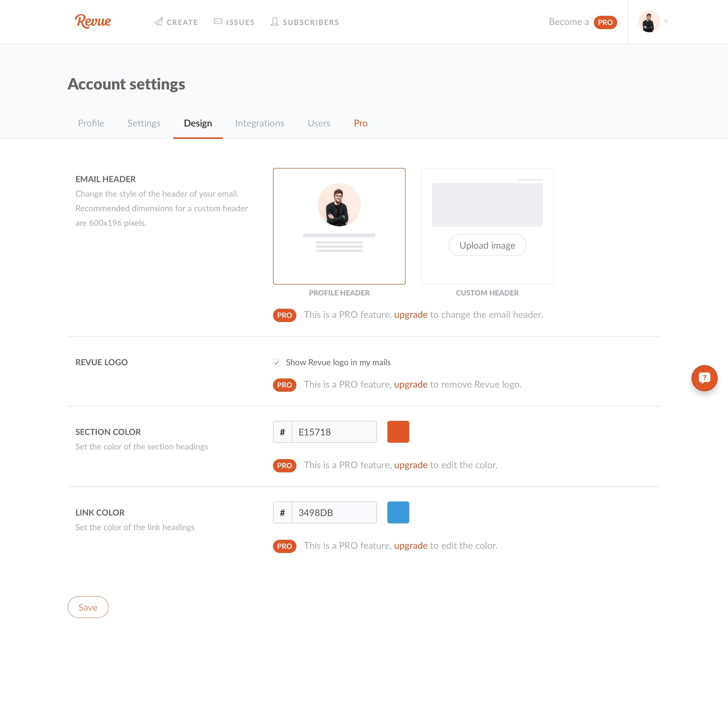Image resolution: width=728 pixels, height=720 pixels.
Task: Select the Design tab
Action: (198, 123)
